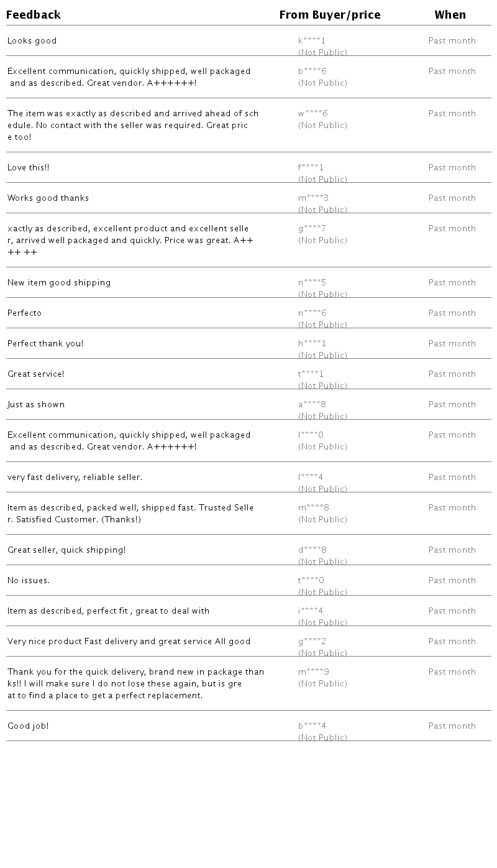
Task: Select buyer w****6 username
Action: tap(312, 114)
